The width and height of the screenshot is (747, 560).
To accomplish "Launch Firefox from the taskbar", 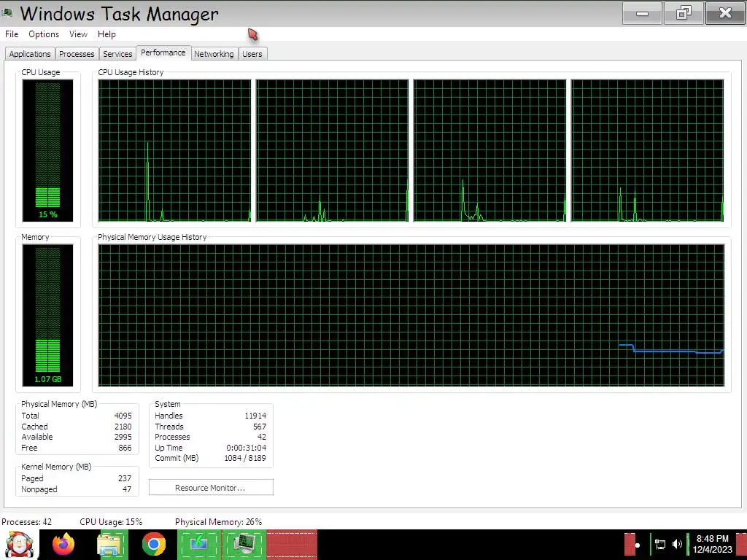I will pos(63,545).
